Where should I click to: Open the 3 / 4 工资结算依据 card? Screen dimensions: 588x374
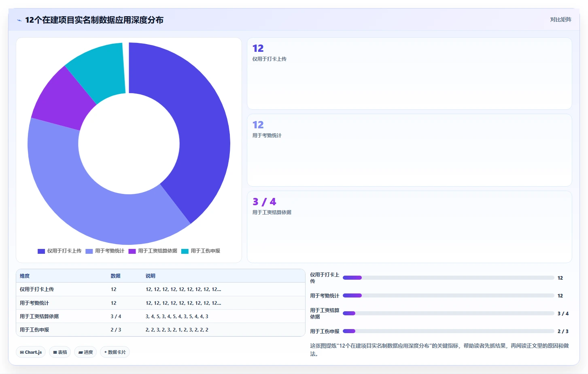point(409,227)
